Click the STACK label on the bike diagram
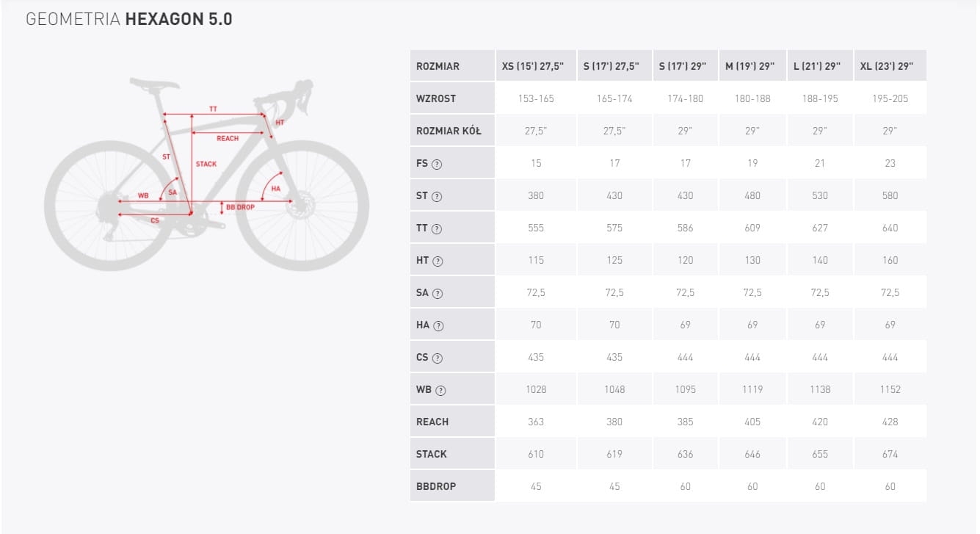The image size is (980, 534). [206, 164]
